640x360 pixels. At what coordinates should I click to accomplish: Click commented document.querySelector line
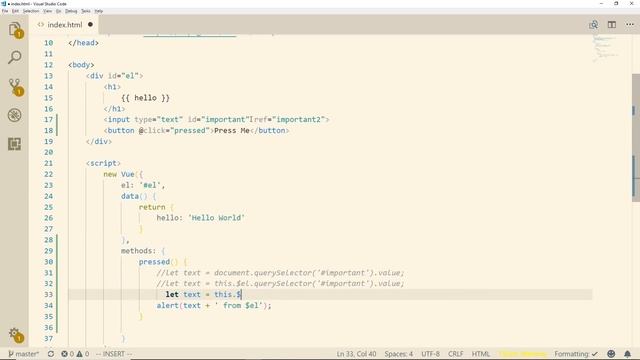tap(280, 273)
